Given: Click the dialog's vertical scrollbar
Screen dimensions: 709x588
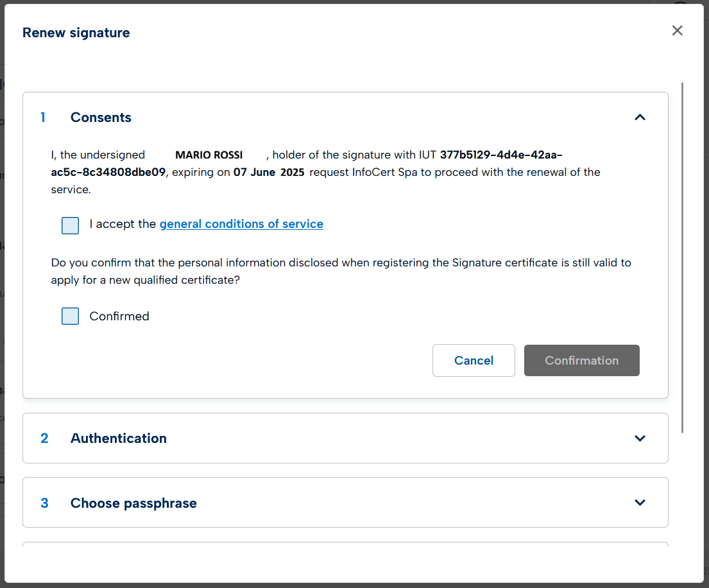Looking at the screenshot, I should (682, 257).
